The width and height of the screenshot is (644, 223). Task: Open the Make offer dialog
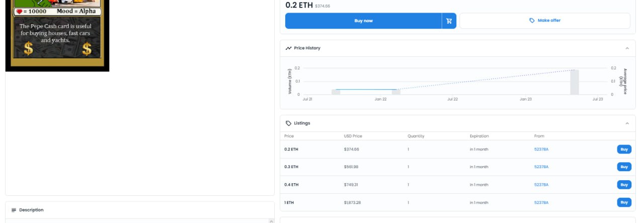tap(544, 21)
